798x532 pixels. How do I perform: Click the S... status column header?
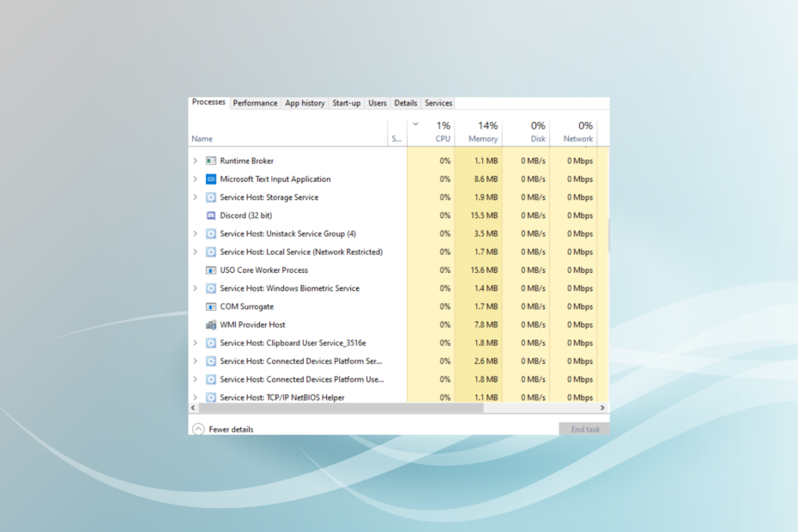(x=397, y=133)
